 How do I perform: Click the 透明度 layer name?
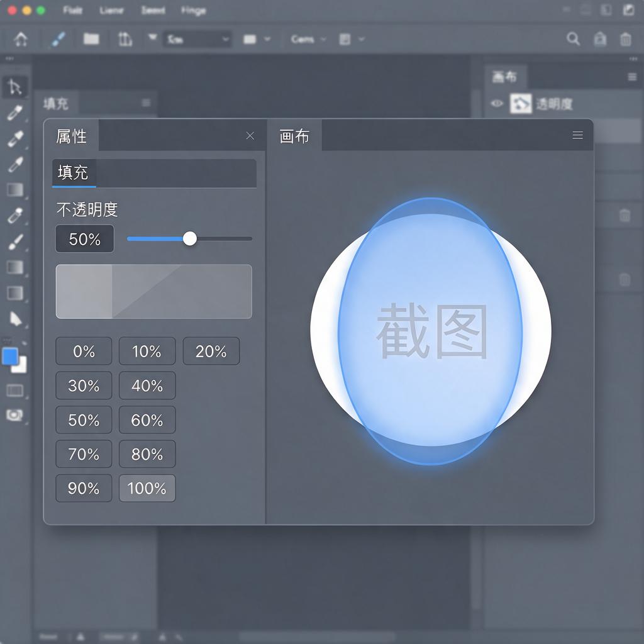(x=554, y=104)
